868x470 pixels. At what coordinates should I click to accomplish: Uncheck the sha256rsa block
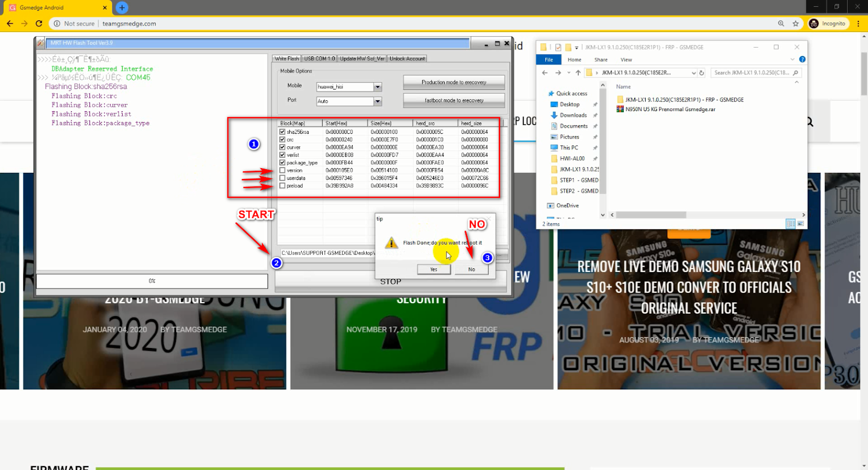pyautogui.click(x=282, y=132)
